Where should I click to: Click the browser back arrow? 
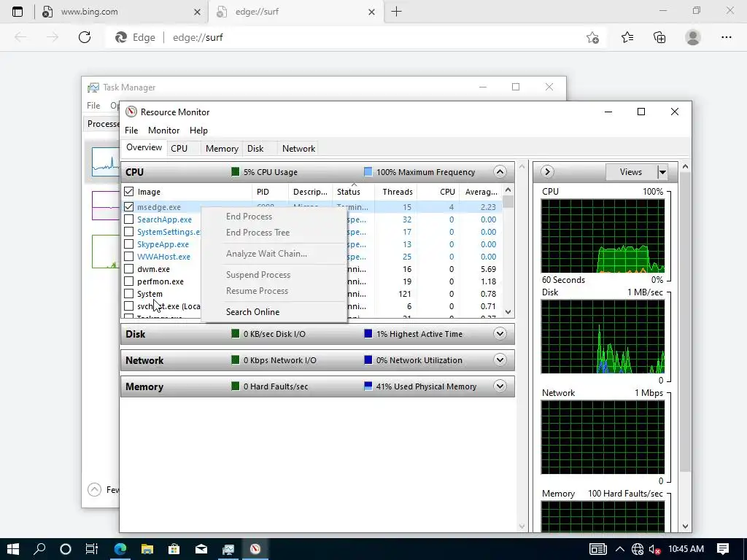tap(20, 37)
